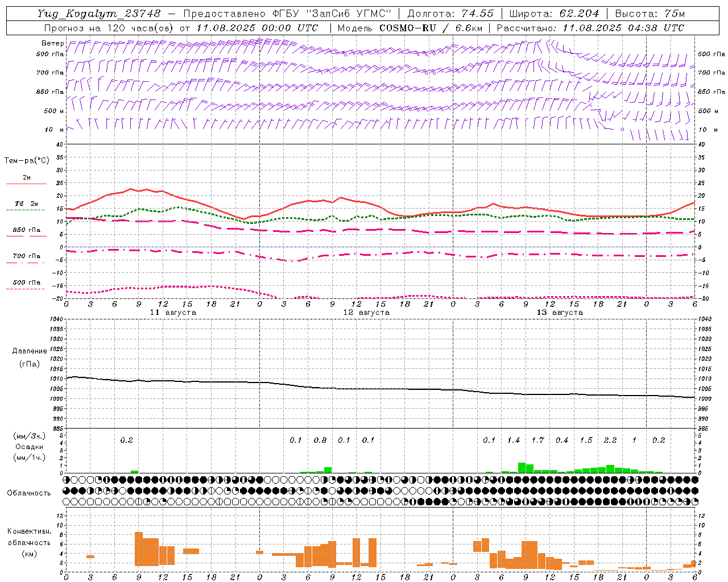
Task: Select the elevation text Высота: 75м
Action: pyautogui.click(x=650, y=14)
